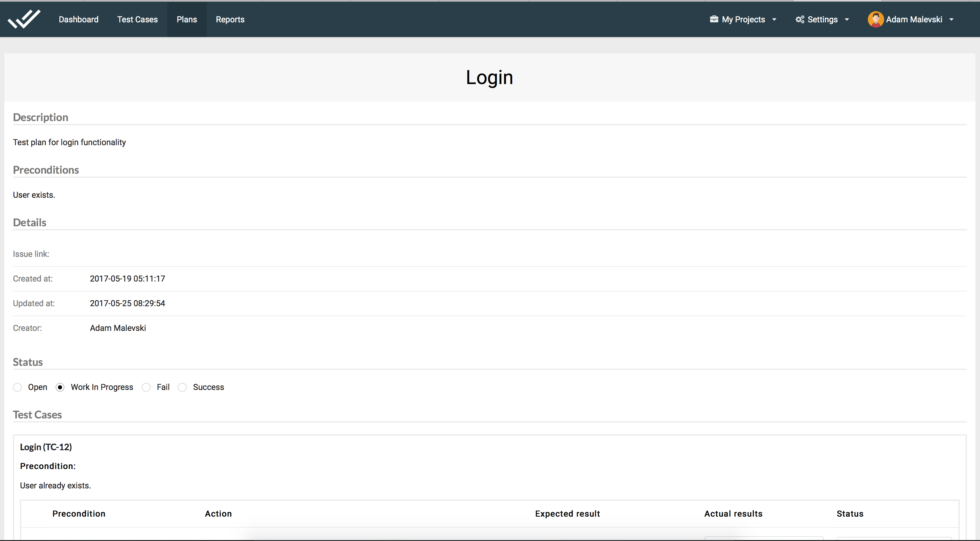This screenshot has height=541, width=980.
Task: Switch to the Plans nav tab
Action: pos(187,19)
